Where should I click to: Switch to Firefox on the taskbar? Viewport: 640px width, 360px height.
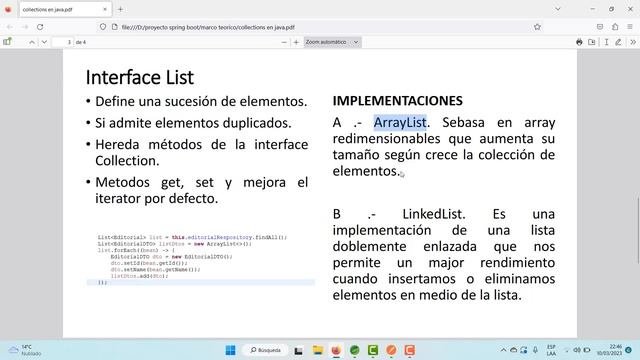(336, 350)
